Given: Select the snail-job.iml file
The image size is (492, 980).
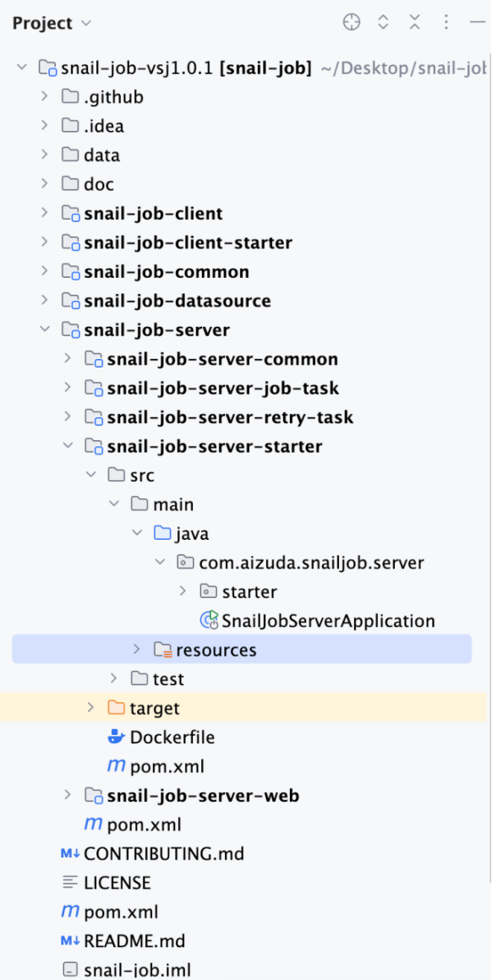Looking at the screenshot, I should [139, 969].
